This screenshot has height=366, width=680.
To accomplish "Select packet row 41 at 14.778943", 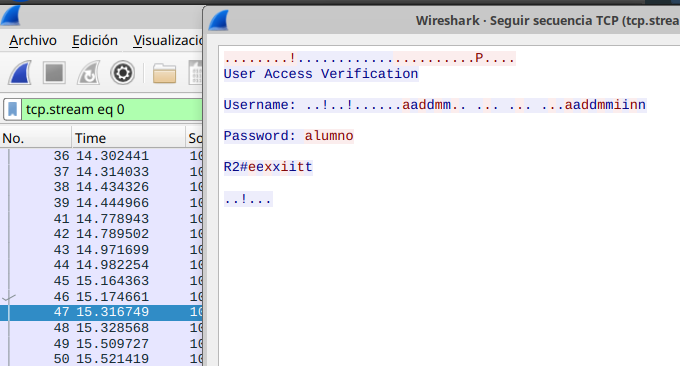I will (101, 219).
